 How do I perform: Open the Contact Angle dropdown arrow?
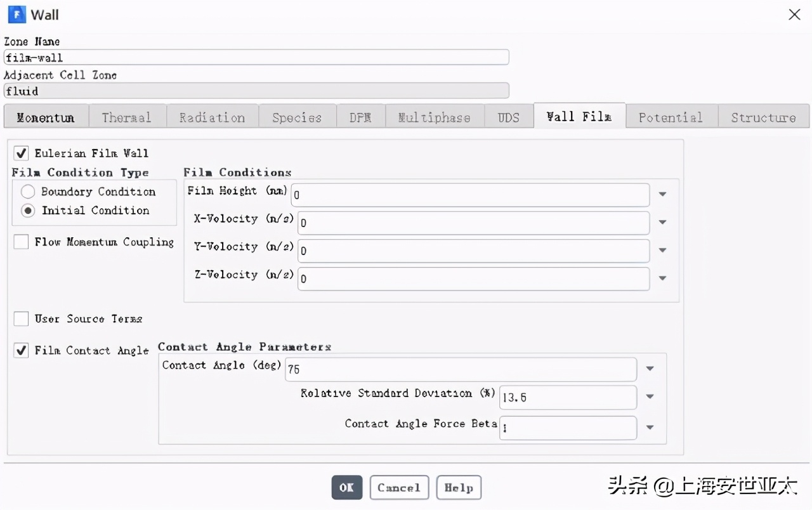[x=650, y=369]
